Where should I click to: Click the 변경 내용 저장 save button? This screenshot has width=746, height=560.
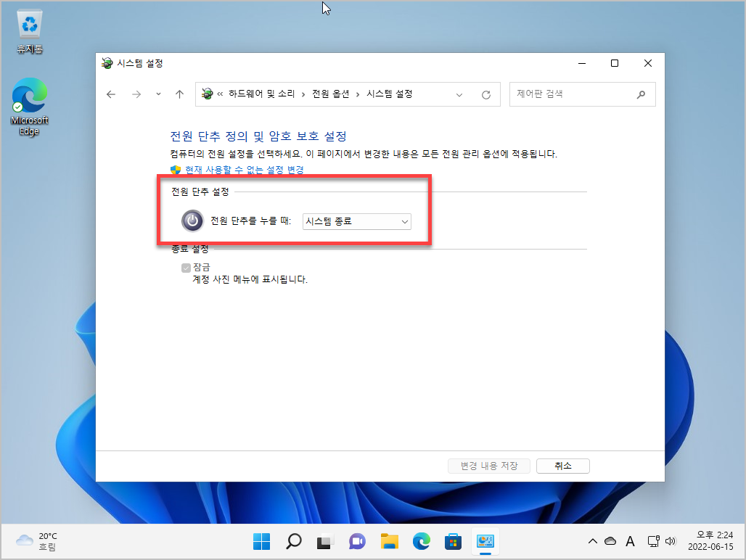[488, 466]
